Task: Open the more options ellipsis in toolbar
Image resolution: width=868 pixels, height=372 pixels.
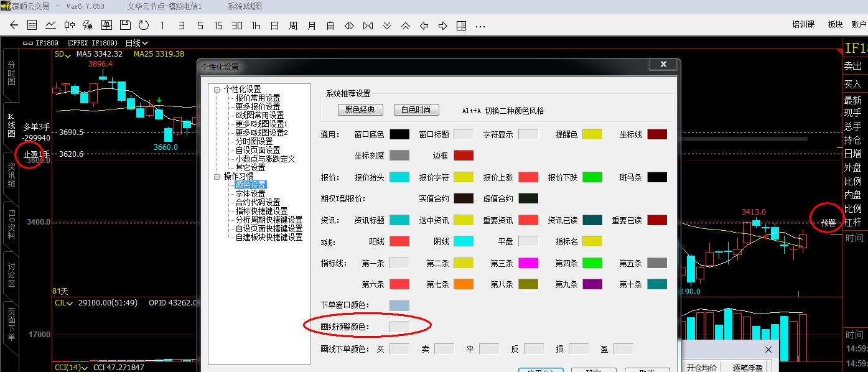Action: click(480, 26)
